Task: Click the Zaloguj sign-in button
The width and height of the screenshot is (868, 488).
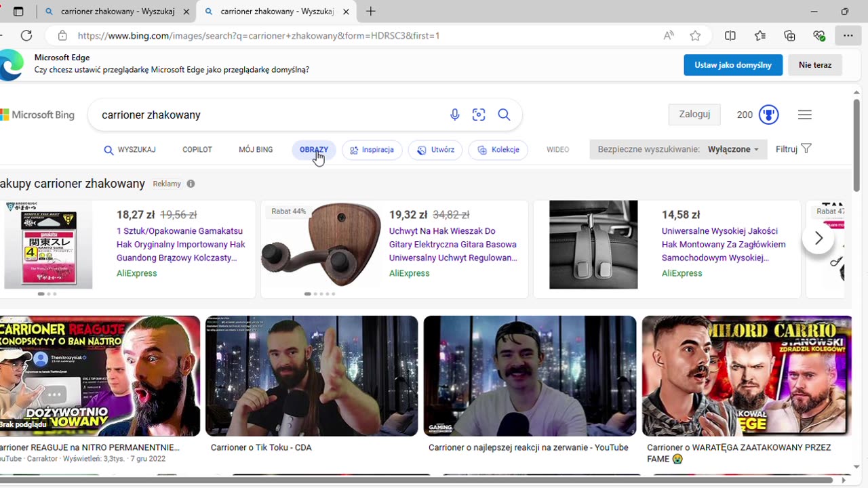Action: click(x=694, y=115)
